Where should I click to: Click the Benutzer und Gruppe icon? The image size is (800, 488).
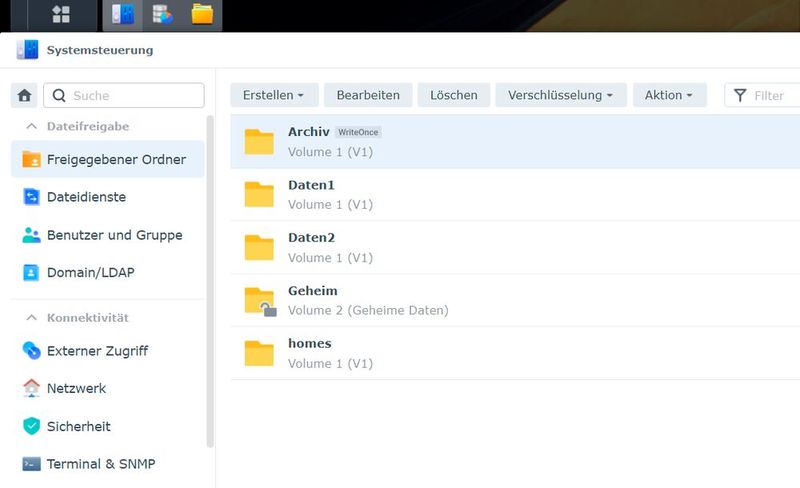pos(32,235)
